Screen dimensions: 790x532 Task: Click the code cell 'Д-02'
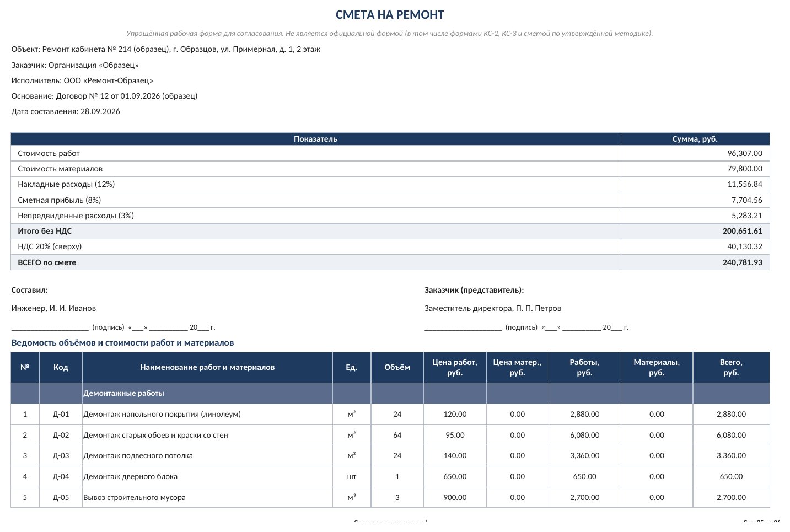click(x=61, y=435)
